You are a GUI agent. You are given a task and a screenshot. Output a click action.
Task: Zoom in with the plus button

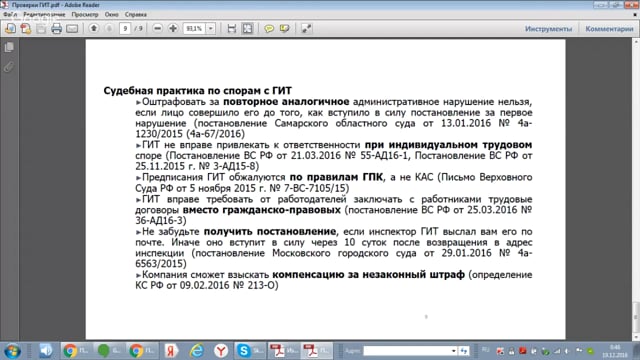tap(173, 28)
